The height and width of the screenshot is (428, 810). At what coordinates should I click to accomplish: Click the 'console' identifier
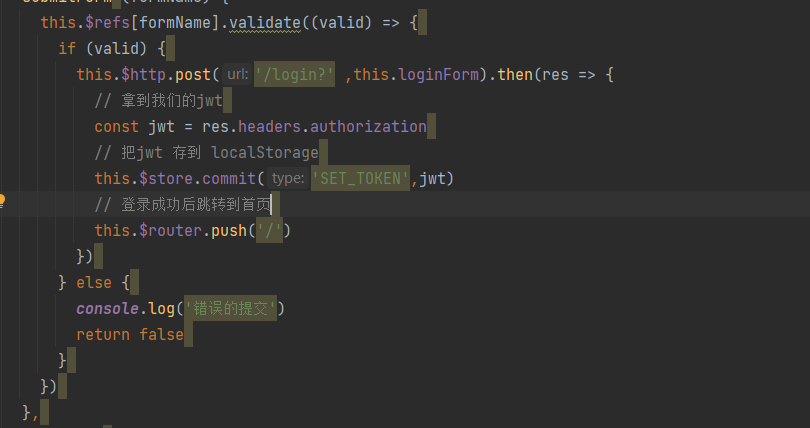tap(107, 309)
